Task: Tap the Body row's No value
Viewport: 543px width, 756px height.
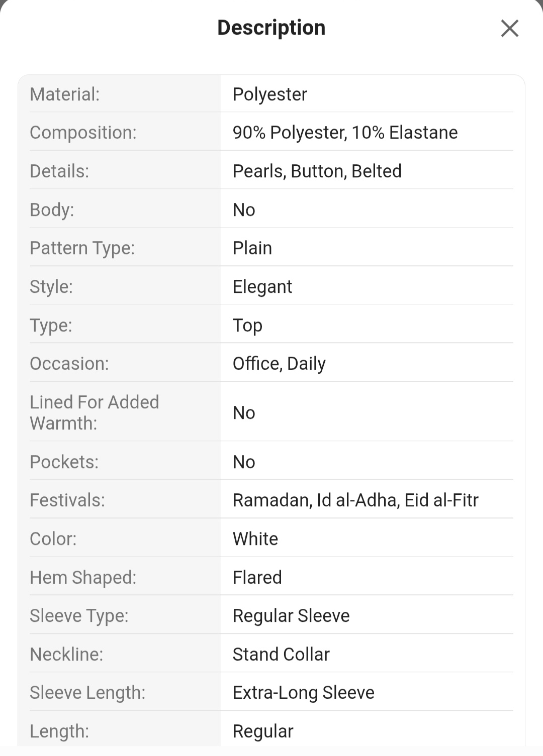Action: pyautogui.click(x=244, y=210)
